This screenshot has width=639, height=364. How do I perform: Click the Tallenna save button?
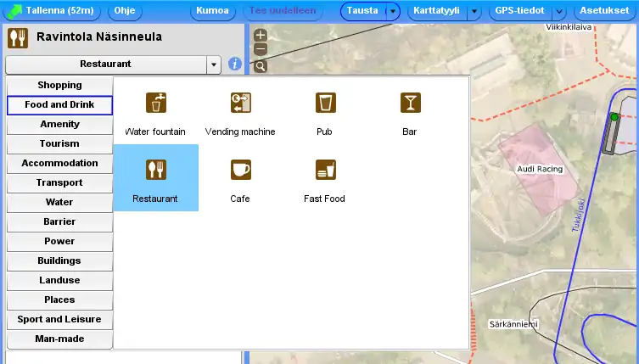click(53, 12)
